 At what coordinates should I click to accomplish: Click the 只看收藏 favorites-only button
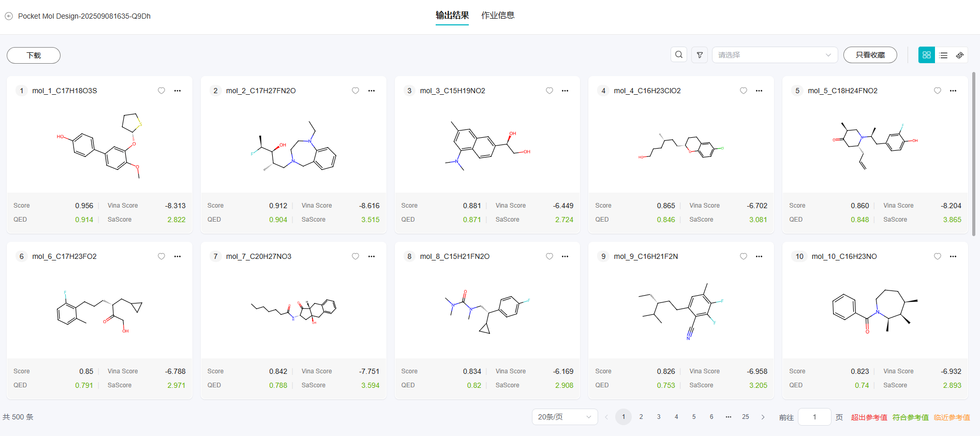(x=870, y=55)
